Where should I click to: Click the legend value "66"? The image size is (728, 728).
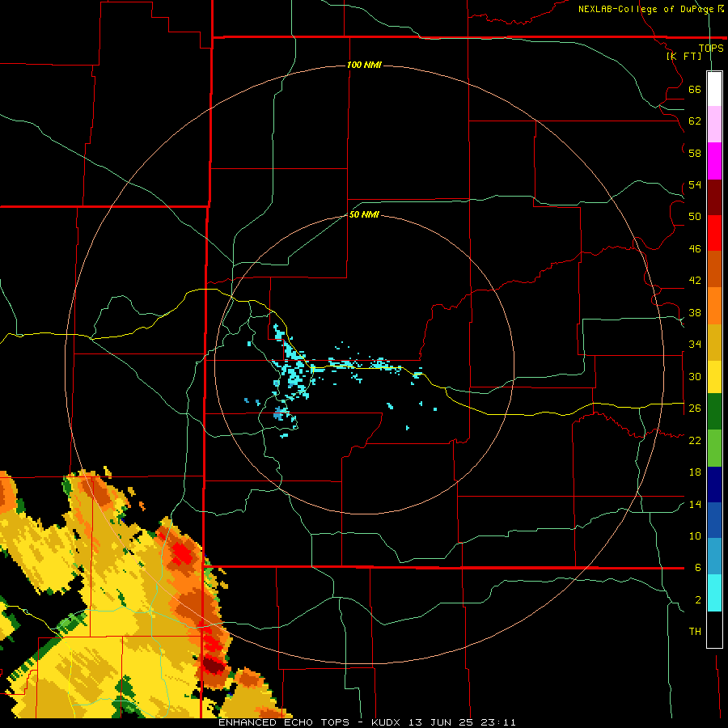point(695,89)
